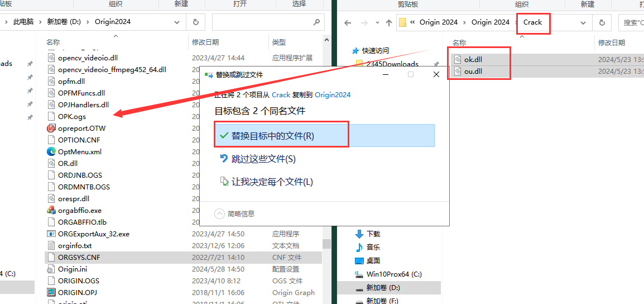Click the Origin2024 destination link in dialog
The width and height of the screenshot is (644, 304).
(333, 95)
